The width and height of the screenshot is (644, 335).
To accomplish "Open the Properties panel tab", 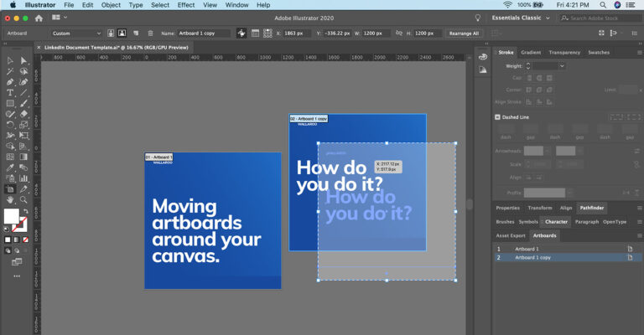I will 507,208.
